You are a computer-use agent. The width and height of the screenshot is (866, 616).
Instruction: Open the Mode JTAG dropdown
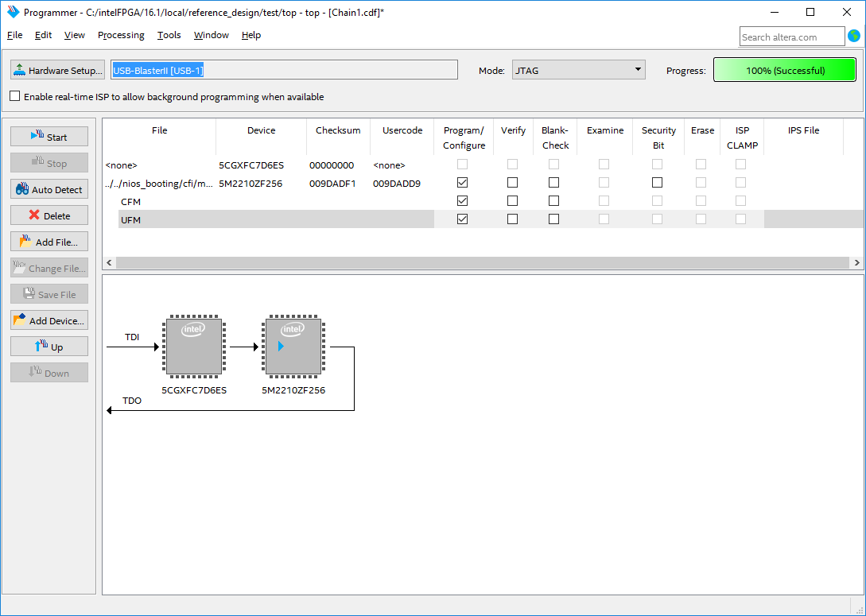click(578, 70)
